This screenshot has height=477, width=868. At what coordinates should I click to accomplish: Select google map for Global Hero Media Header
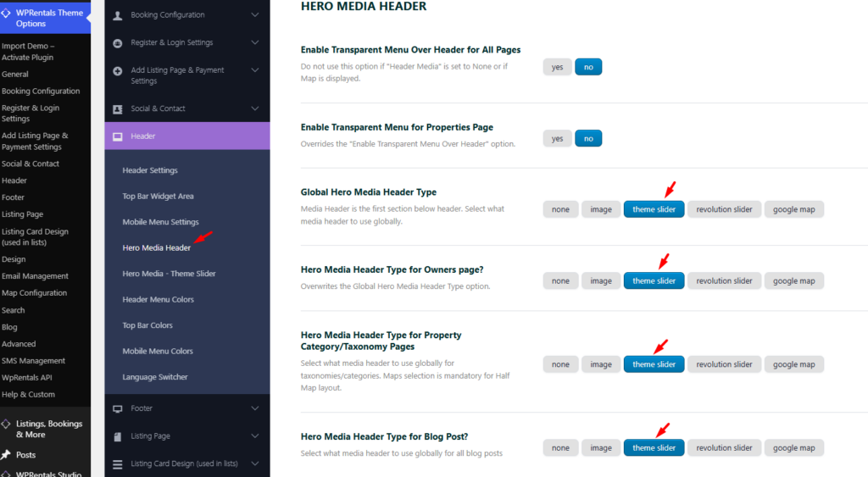[x=793, y=209]
